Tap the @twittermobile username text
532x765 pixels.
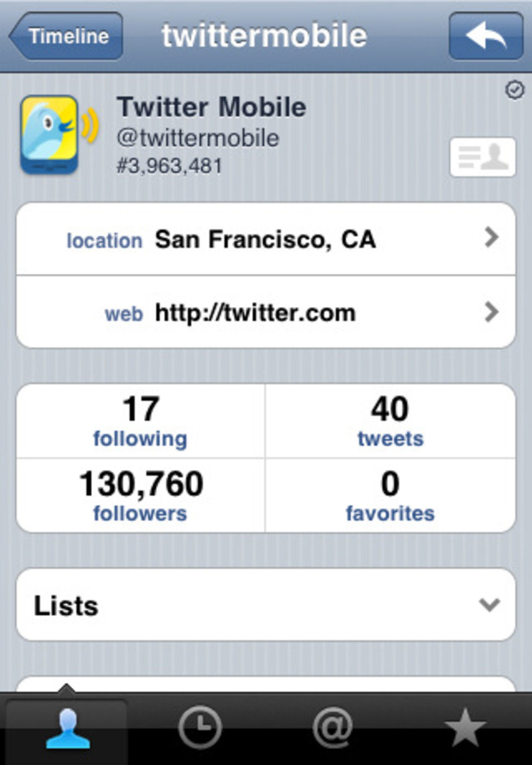click(x=198, y=138)
